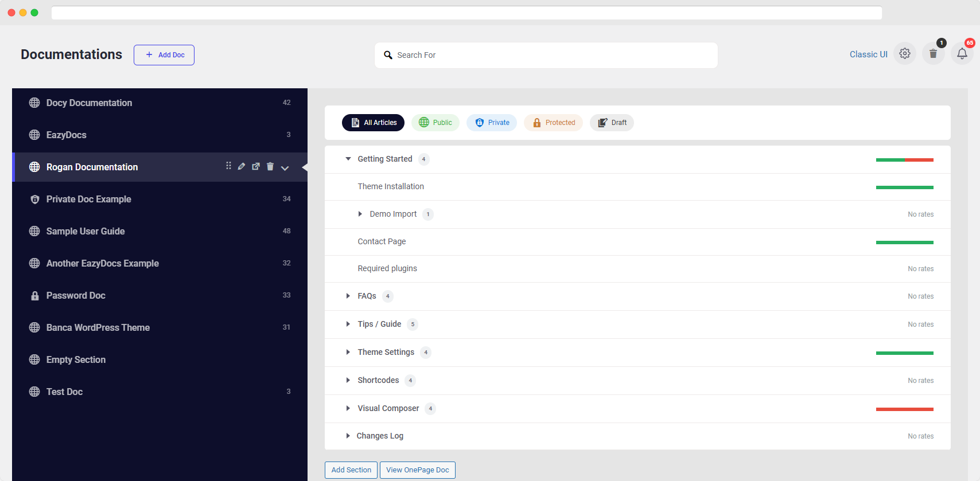Edit Rogan Documentation with pencil icon
This screenshot has height=481, width=980.
[x=242, y=166]
